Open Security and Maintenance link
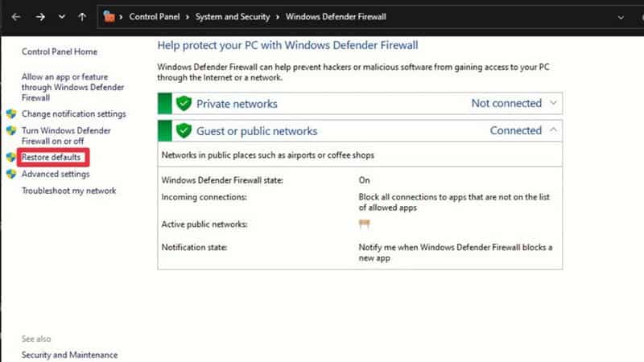 (x=69, y=355)
